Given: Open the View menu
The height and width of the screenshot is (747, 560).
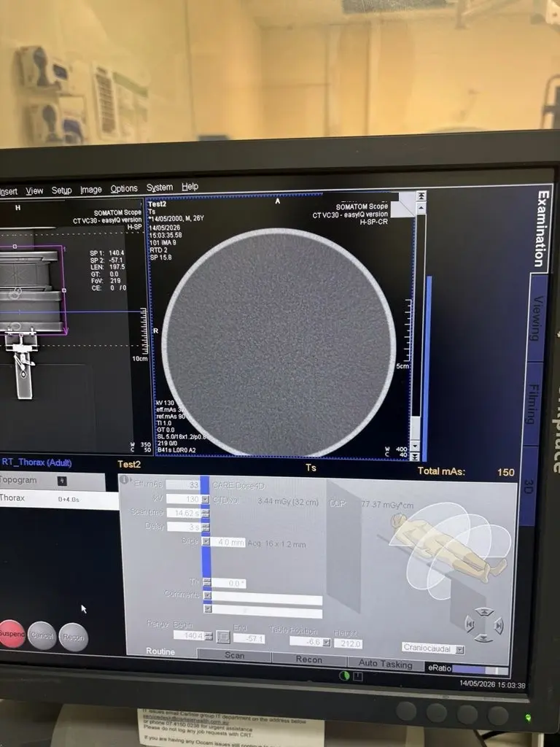Looking at the screenshot, I should click(34, 191).
